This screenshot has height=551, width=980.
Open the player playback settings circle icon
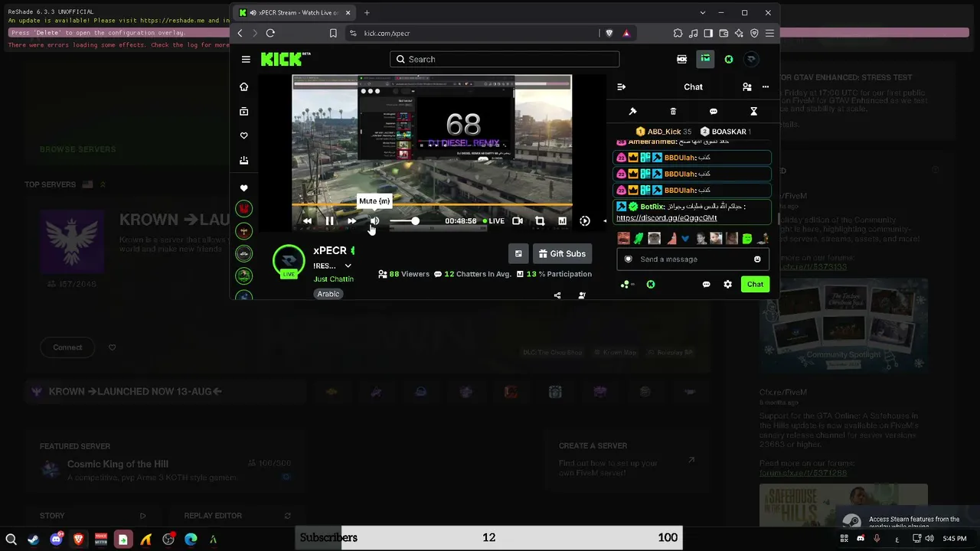[585, 221]
